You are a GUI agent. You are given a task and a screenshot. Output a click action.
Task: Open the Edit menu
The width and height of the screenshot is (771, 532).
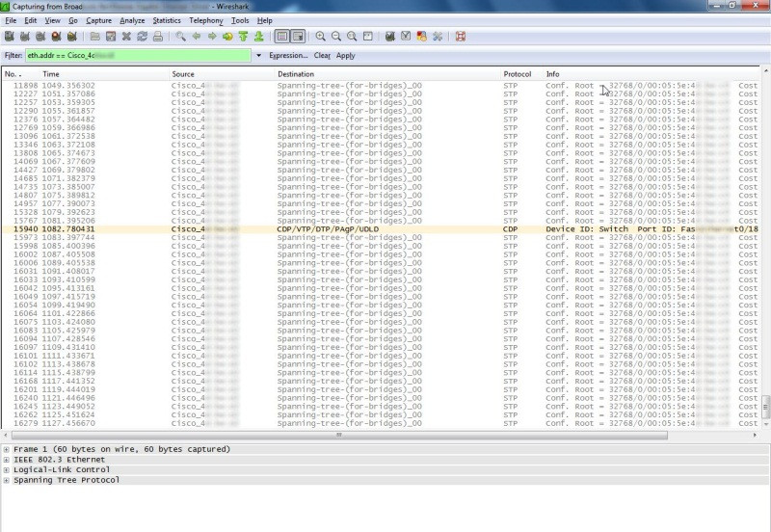(31, 20)
